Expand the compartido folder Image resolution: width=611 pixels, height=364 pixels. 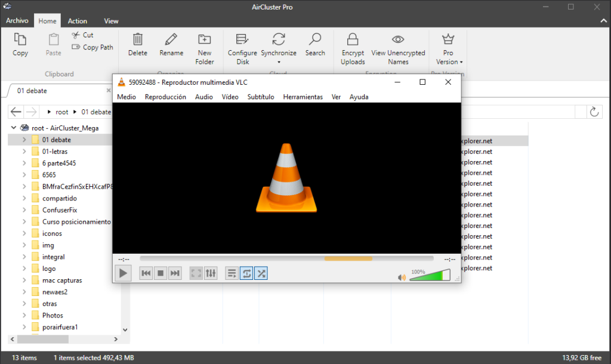click(24, 198)
